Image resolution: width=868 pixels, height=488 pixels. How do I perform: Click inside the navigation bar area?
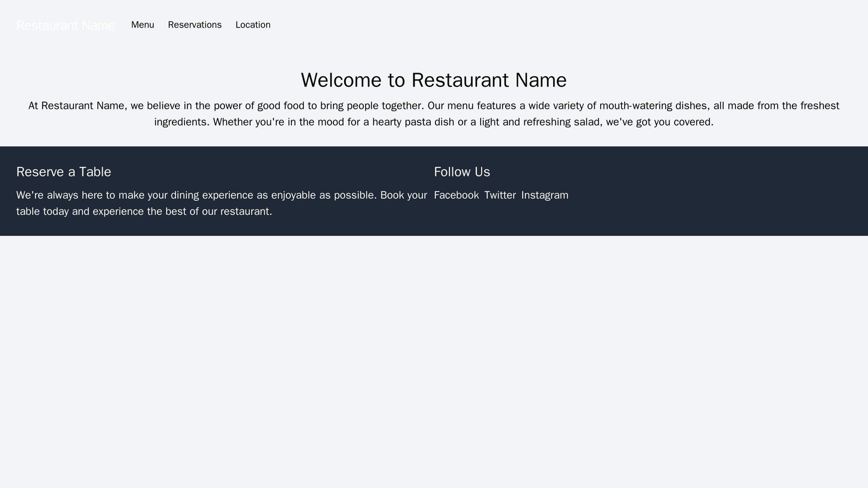tap(434, 25)
